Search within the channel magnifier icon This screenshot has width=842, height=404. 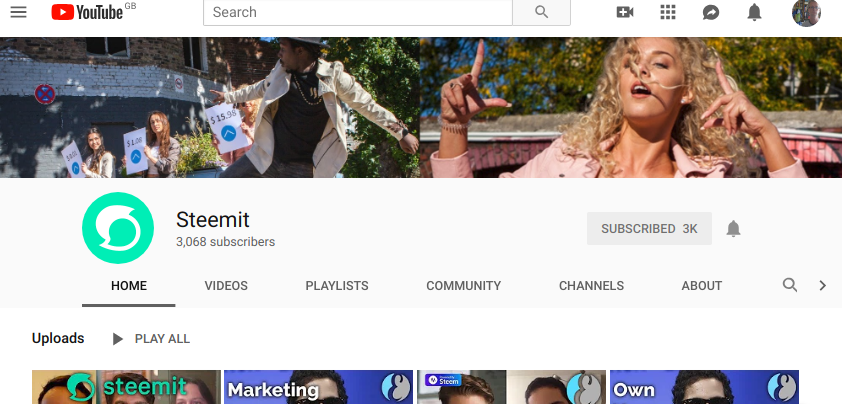pos(789,285)
